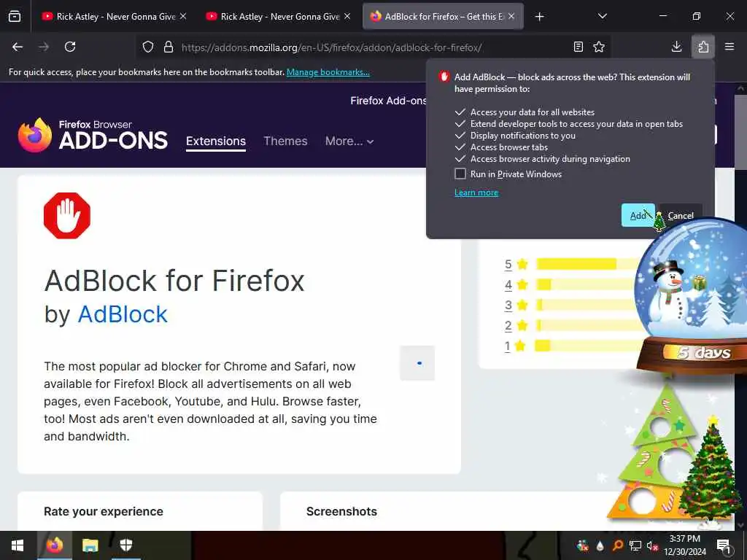
Task: Click the Extensions puzzle piece icon
Action: pos(703,47)
